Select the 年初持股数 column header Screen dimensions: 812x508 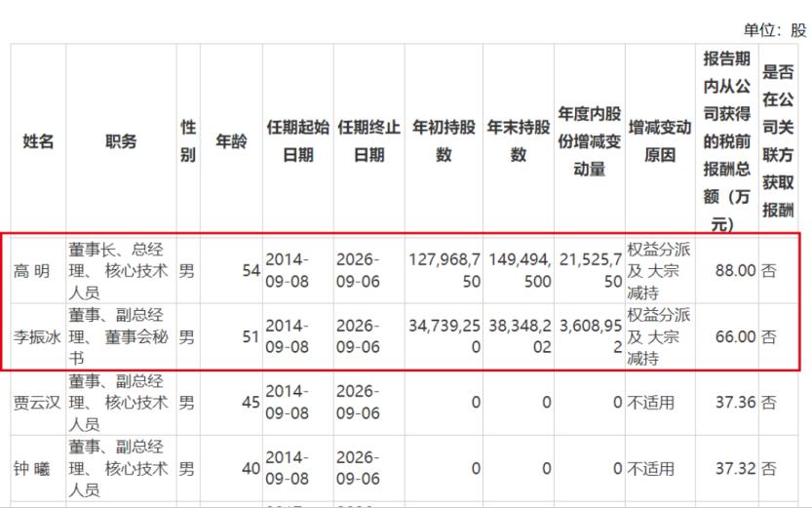[x=445, y=141]
